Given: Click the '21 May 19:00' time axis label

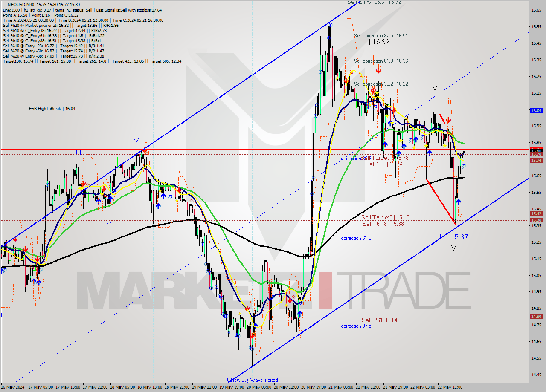Looking at the screenshot, I should [395, 387].
